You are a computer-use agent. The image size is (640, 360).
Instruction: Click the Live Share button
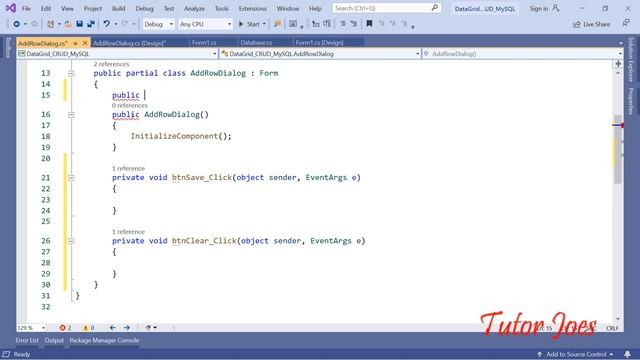[x=591, y=24]
